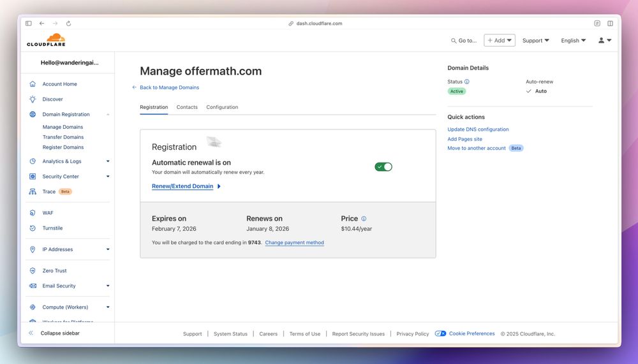Click the IP Addresses pin icon
Screen dimensions: 638x364
(33, 249)
